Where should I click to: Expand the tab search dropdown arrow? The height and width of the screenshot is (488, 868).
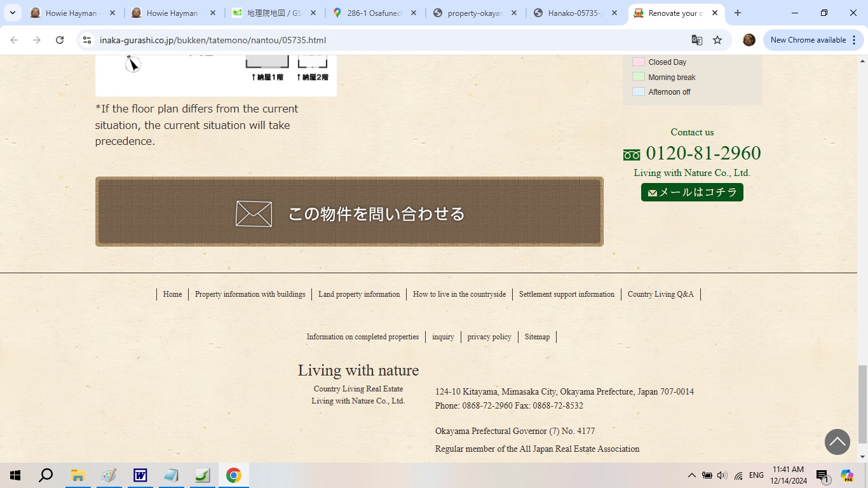13,13
